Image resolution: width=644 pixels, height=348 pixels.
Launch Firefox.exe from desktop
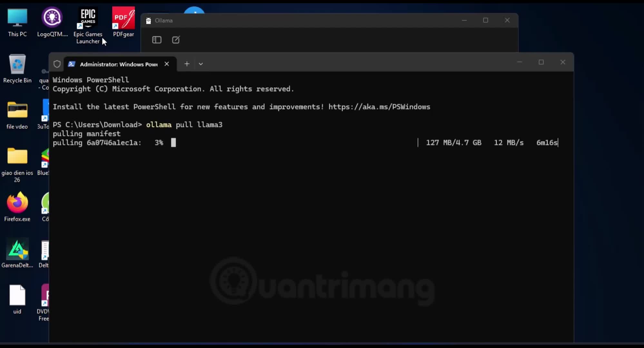17,207
